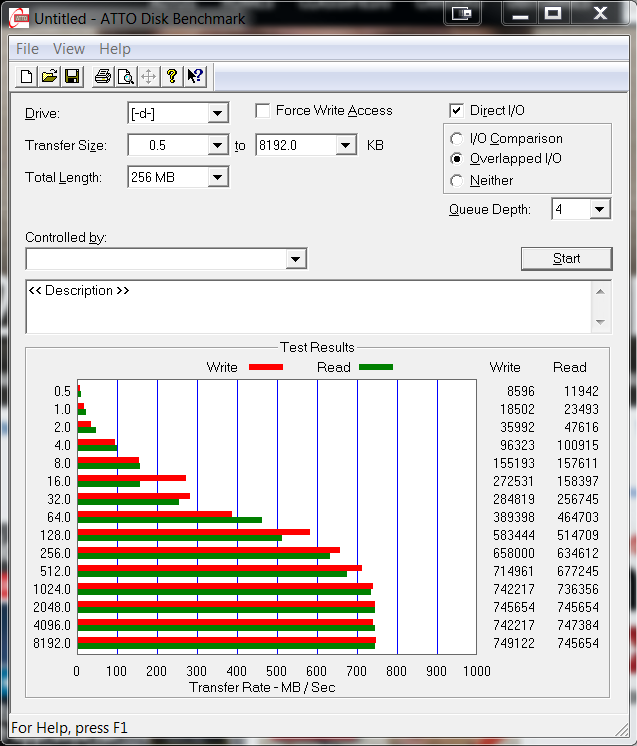Screen dimensions: 637x746
Task: Click the yellow question mark About icon
Action: pyautogui.click(x=172, y=76)
